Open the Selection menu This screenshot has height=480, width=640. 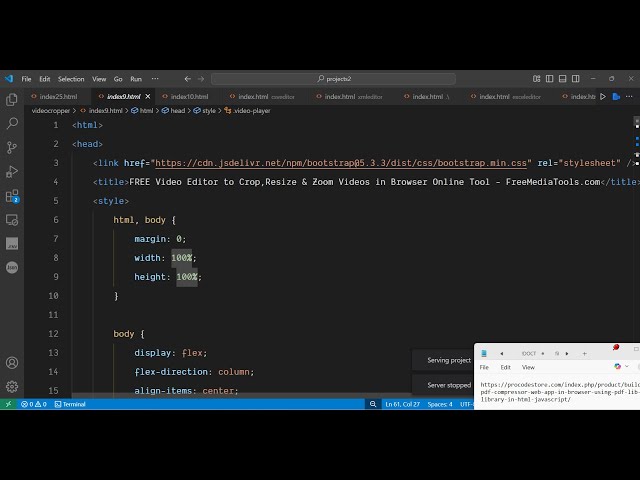(71, 79)
